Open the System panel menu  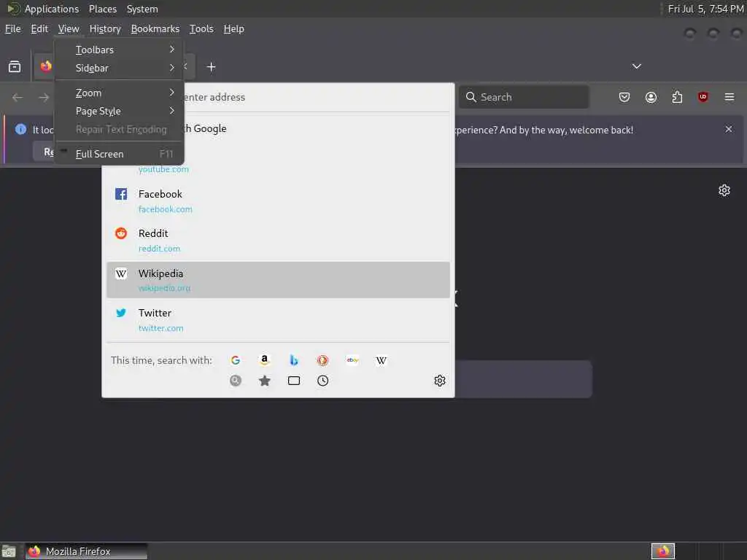[142, 9]
